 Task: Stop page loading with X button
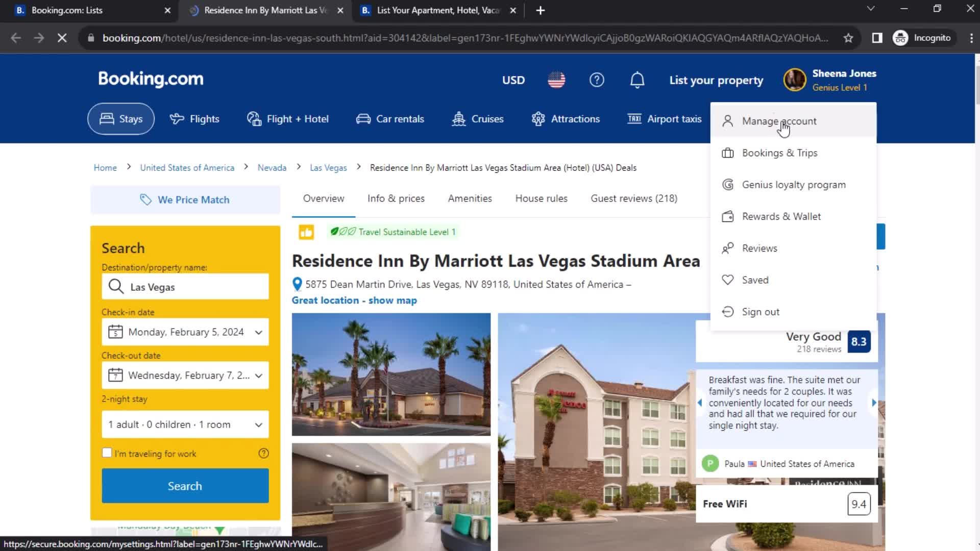point(62,38)
